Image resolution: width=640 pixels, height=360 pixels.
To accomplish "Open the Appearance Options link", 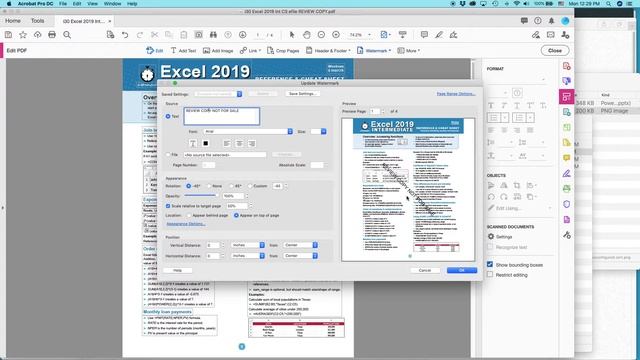I will [186, 224].
